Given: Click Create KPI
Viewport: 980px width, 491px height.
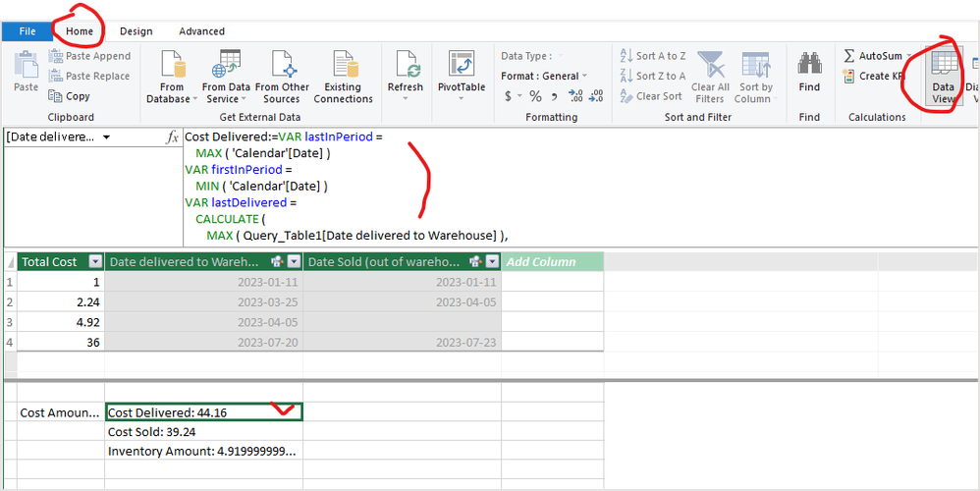Looking at the screenshot, I should [874, 76].
